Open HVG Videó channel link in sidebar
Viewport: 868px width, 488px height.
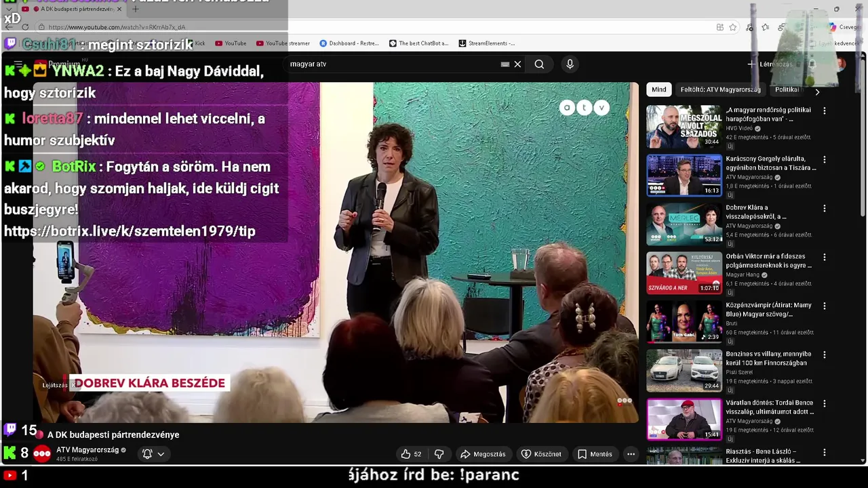pyautogui.click(x=739, y=128)
